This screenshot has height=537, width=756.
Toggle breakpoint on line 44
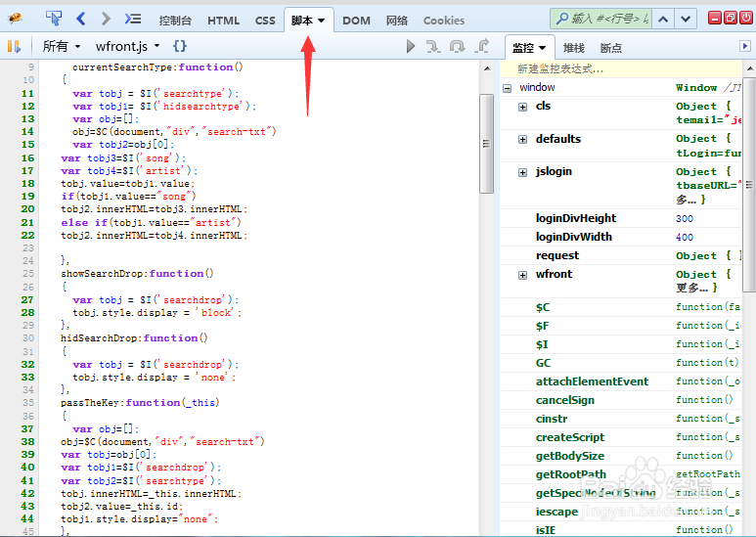tap(27, 519)
